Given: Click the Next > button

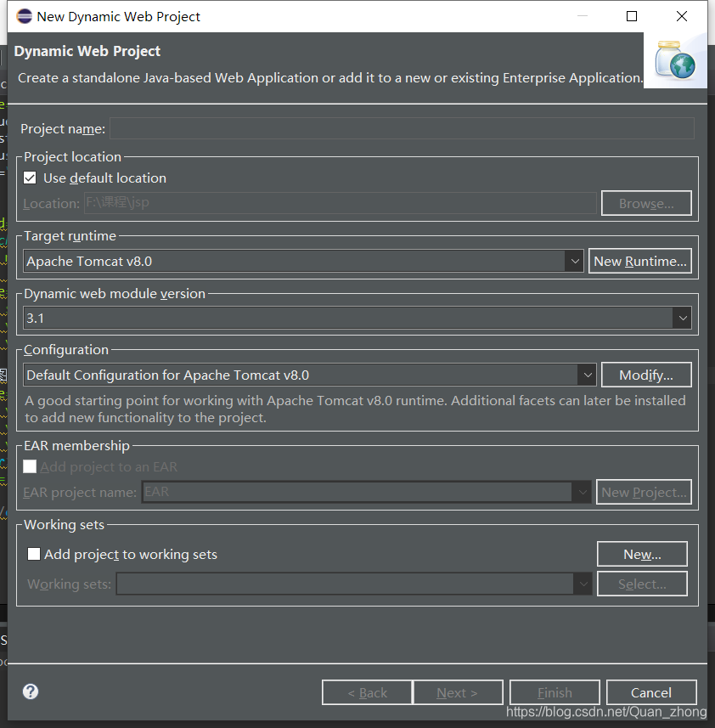Looking at the screenshot, I should [458, 692].
